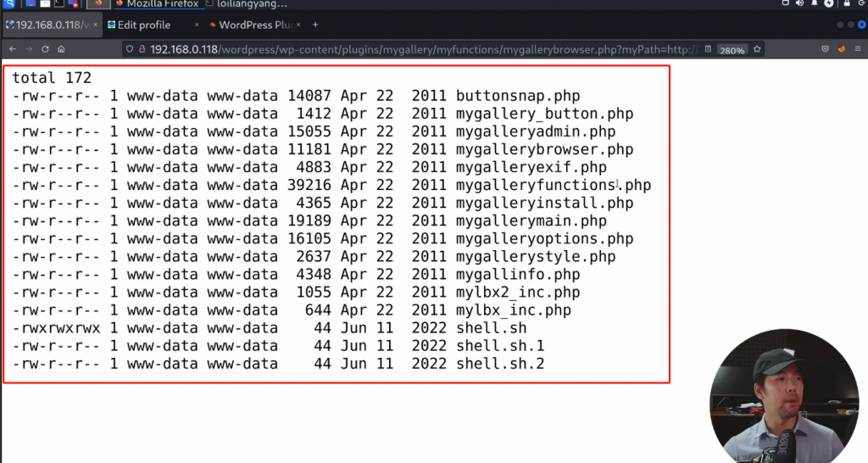Viewport: 868px width, 463px height.
Task: Show site security info via the padlock
Action: pyautogui.click(x=141, y=49)
